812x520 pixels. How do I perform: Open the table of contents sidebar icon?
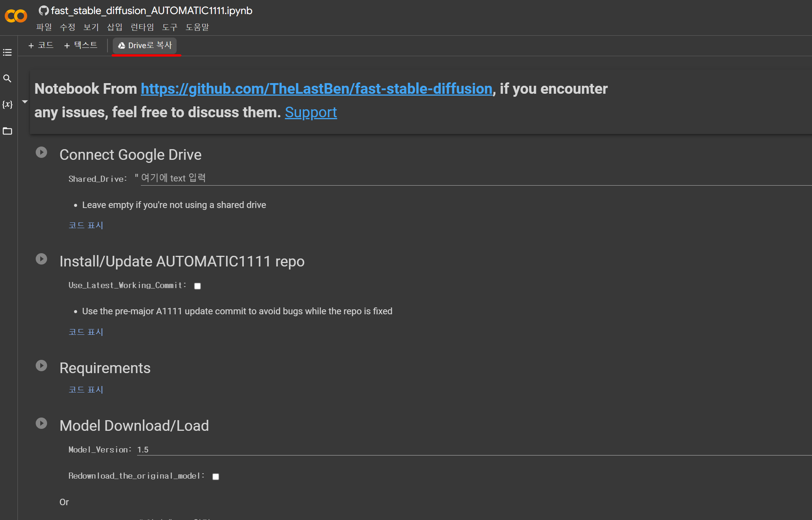tap(7, 52)
